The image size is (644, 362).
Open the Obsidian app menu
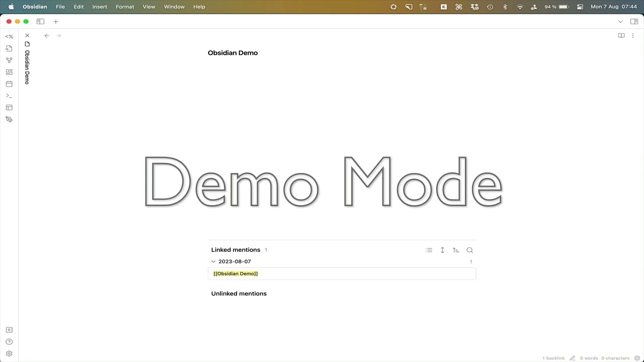[x=35, y=7]
